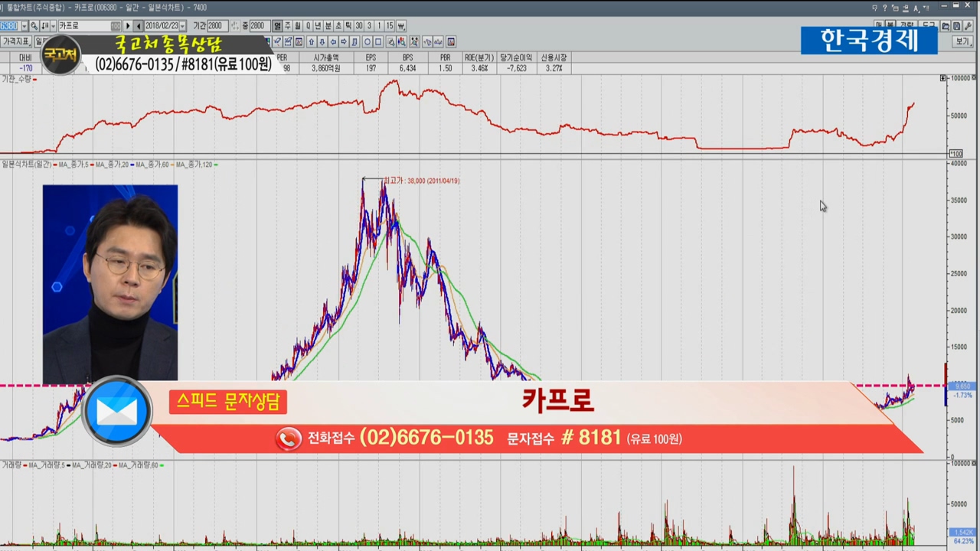
Task: Open the stock code dropdown arrow
Action: coord(24,26)
